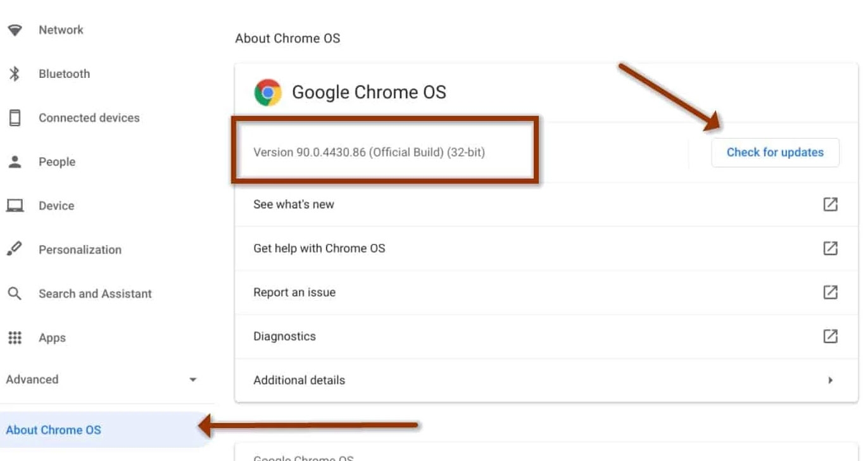Click the Bluetooth icon in sidebar
Viewport: 868px width, 461px height.
(15, 74)
